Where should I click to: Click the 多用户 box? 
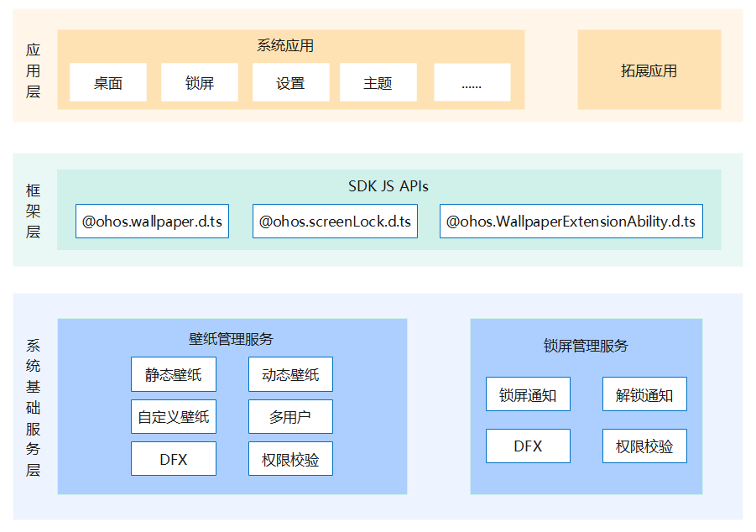point(290,416)
